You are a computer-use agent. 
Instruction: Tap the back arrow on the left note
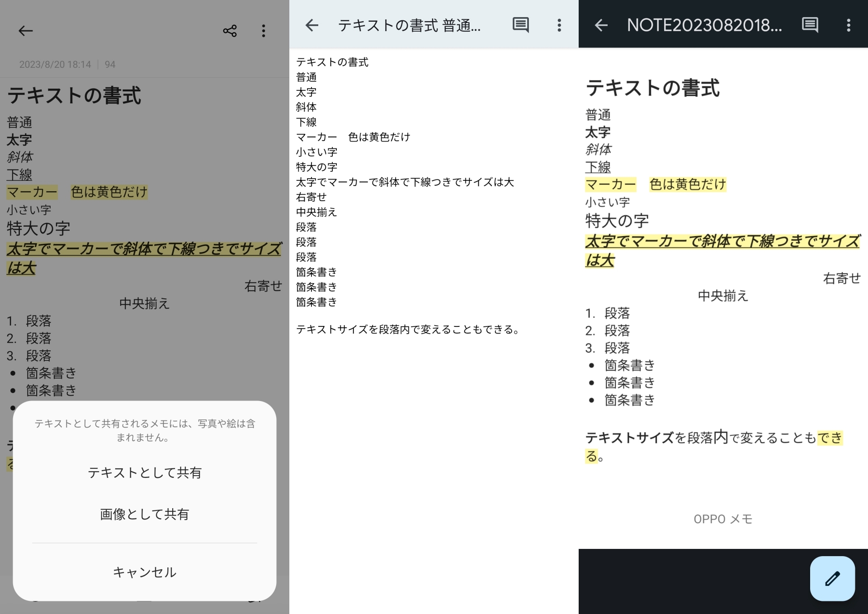(x=25, y=31)
